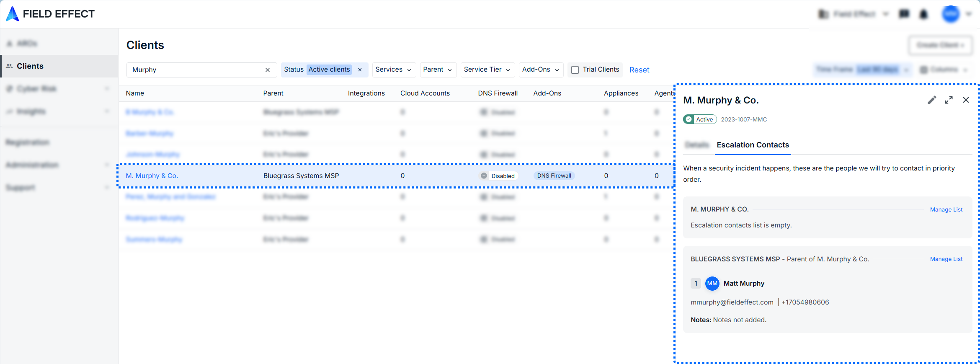Image resolution: width=980 pixels, height=364 pixels.
Task: Toggle the Trial Clients checkbox
Action: pos(575,70)
